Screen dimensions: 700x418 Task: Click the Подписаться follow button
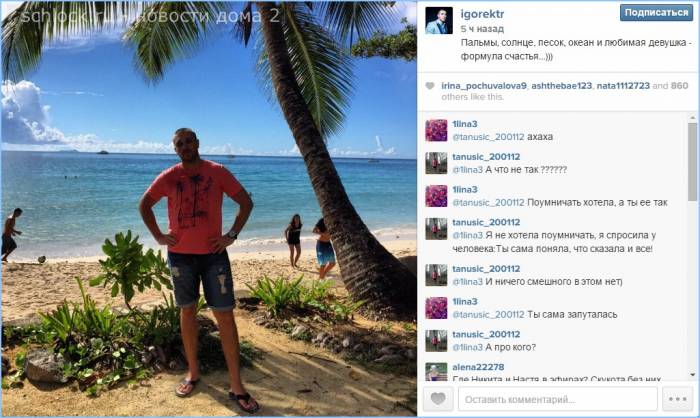[656, 13]
